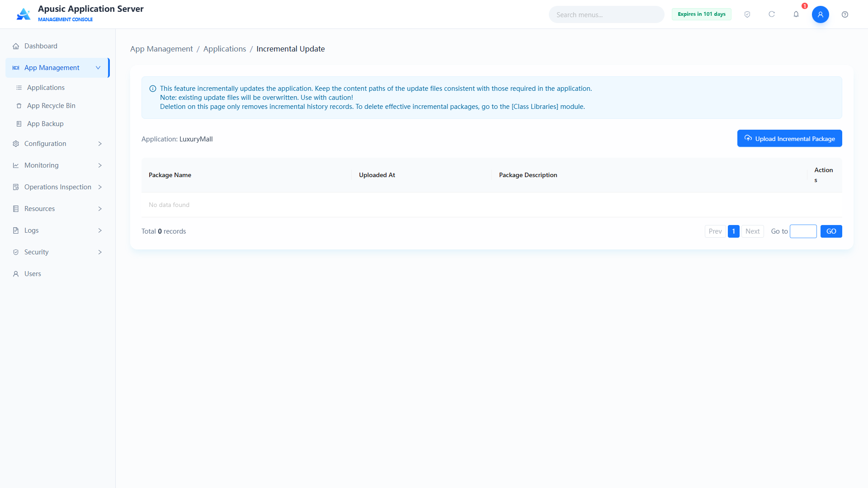Click the App Management sidebar icon

tap(16, 68)
